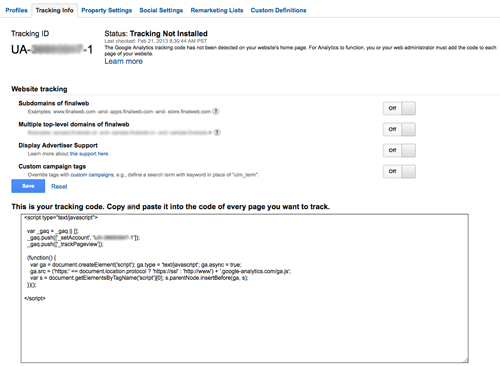Turn on Custom campaign tags switch
The width and height of the screenshot is (500, 366).
coord(399,171)
